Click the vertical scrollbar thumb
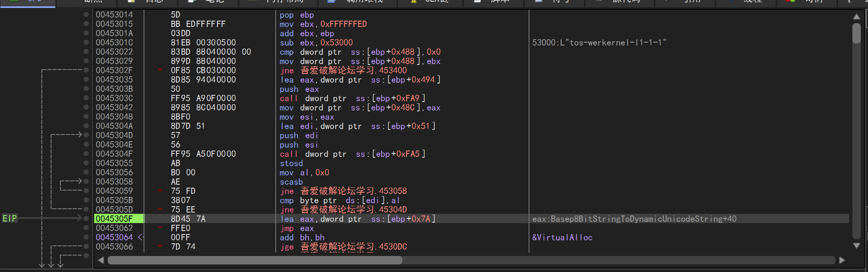Screen dimensions: 868x272 856,34
